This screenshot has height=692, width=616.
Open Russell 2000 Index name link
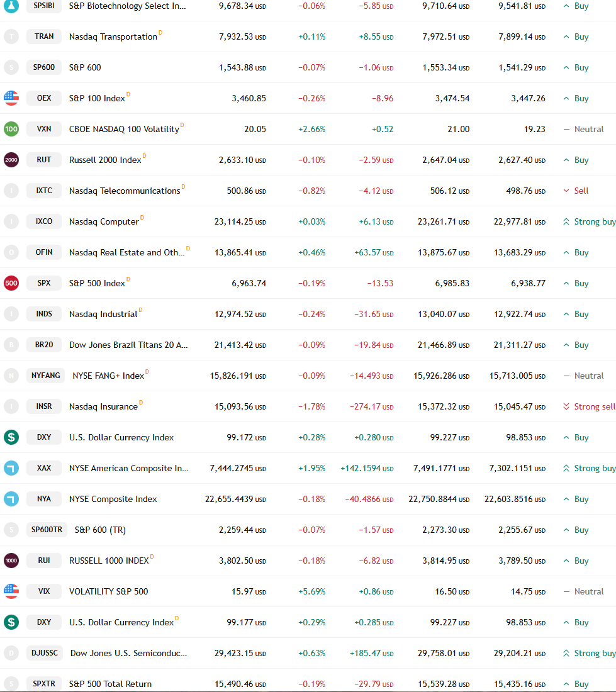point(105,160)
